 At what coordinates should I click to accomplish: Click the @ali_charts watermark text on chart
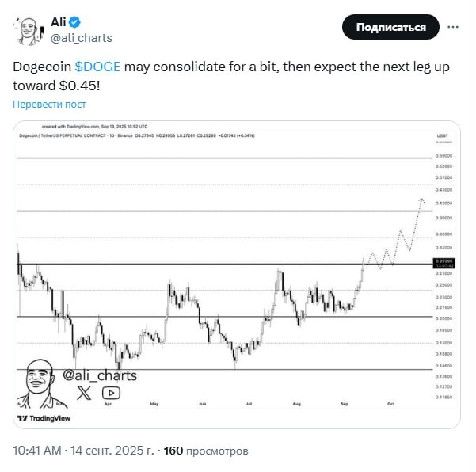point(100,375)
